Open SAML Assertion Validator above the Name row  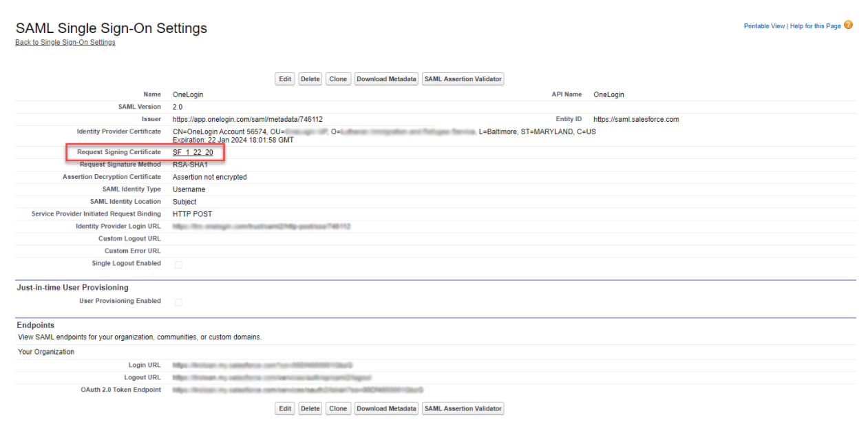463,79
